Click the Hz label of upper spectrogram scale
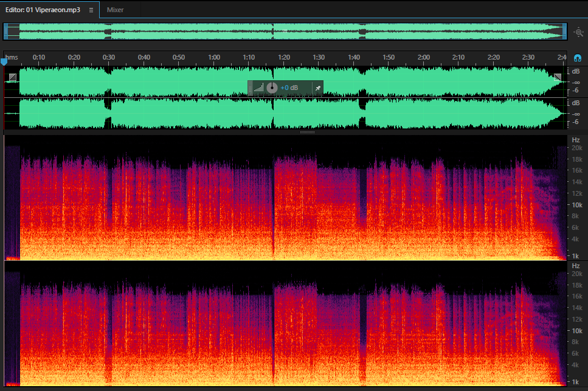Viewport: 588px width, 391px height. pos(576,140)
